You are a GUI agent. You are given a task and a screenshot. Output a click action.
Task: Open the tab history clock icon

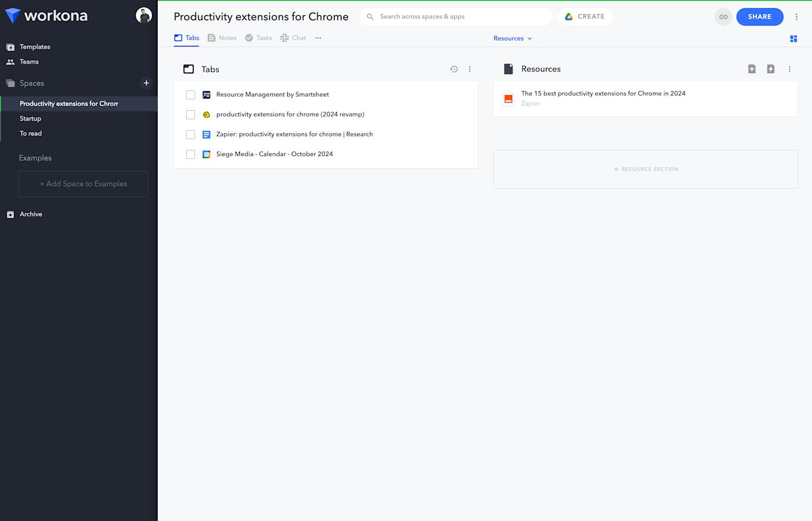click(x=454, y=69)
